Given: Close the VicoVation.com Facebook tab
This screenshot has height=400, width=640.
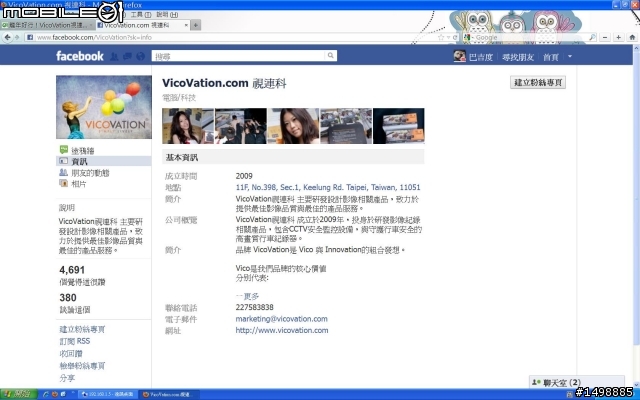Looking at the screenshot, I should click(186, 25).
